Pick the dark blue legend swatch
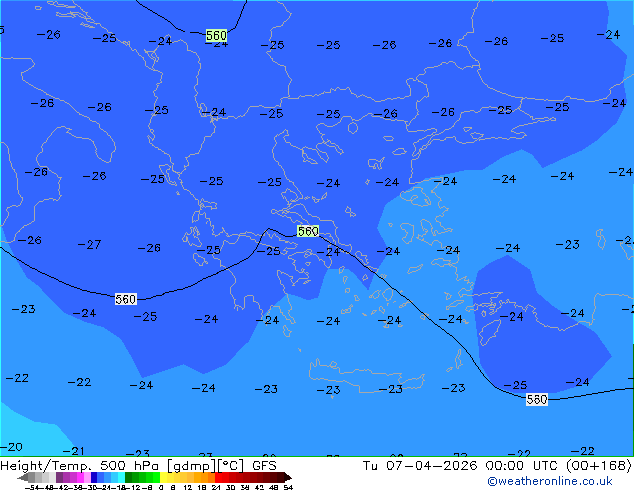The height and width of the screenshot is (490, 634). pos(93,477)
